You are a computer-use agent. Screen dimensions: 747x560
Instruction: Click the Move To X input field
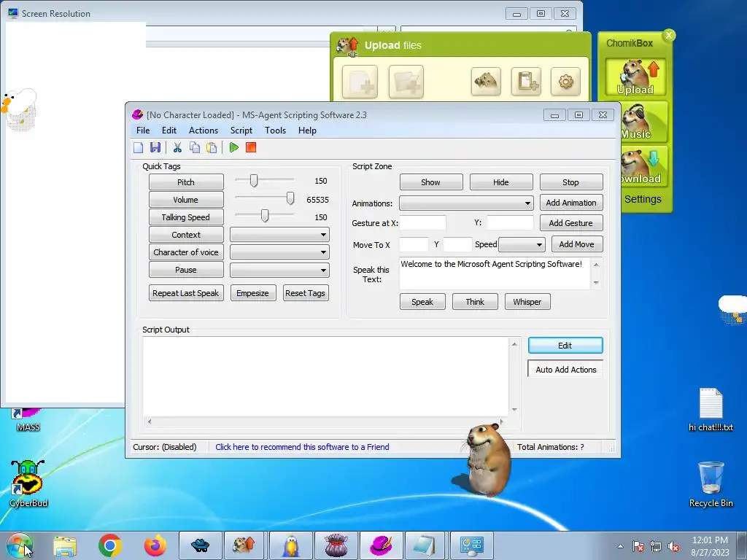[x=414, y=245]
